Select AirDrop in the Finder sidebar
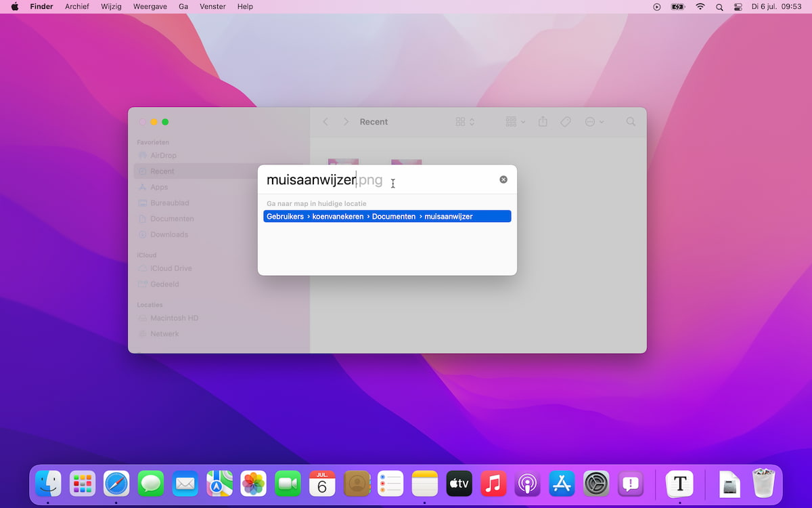Viewport: 812px width, 508px height. 162,155
